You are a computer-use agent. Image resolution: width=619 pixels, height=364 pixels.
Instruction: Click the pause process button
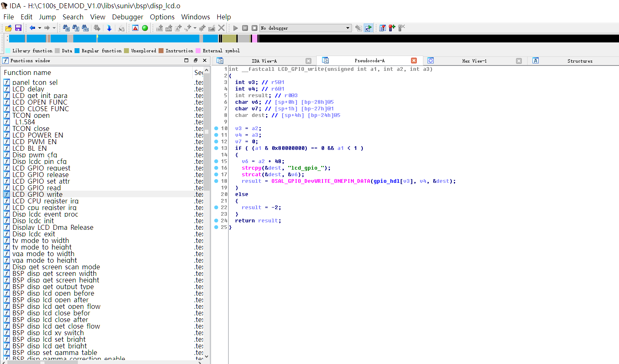pos(245,28)
